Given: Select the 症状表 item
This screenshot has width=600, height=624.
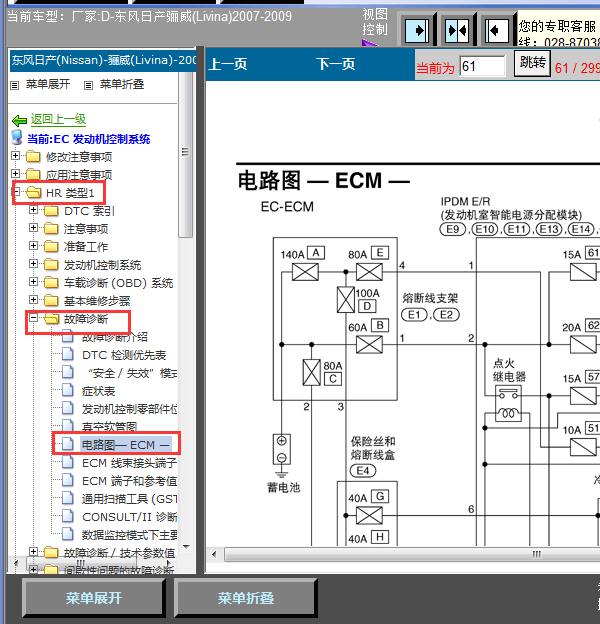Looking at the screenshot, I should 99,391.
